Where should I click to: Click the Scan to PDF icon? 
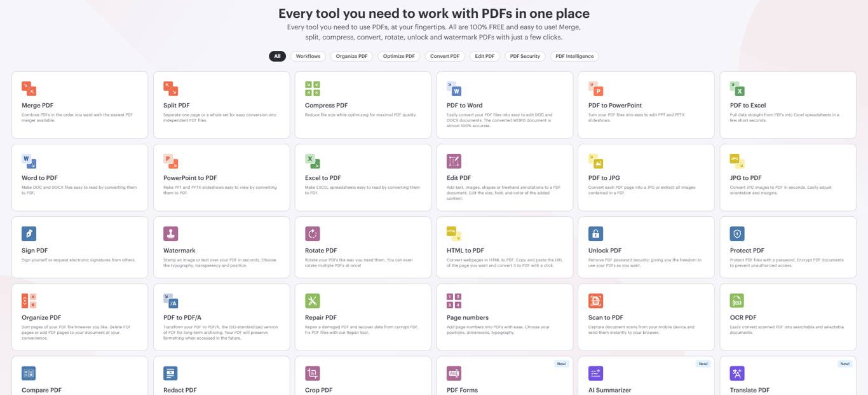pos(595,300)
